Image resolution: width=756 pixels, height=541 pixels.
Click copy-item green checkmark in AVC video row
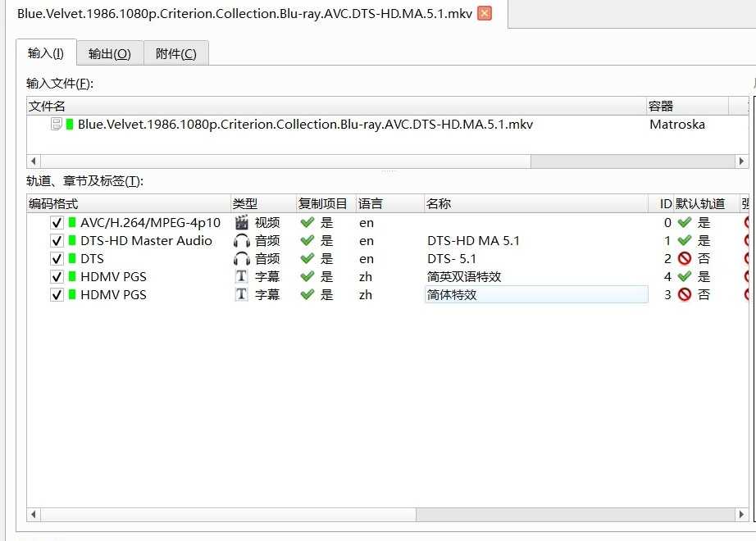click(307, 222)
